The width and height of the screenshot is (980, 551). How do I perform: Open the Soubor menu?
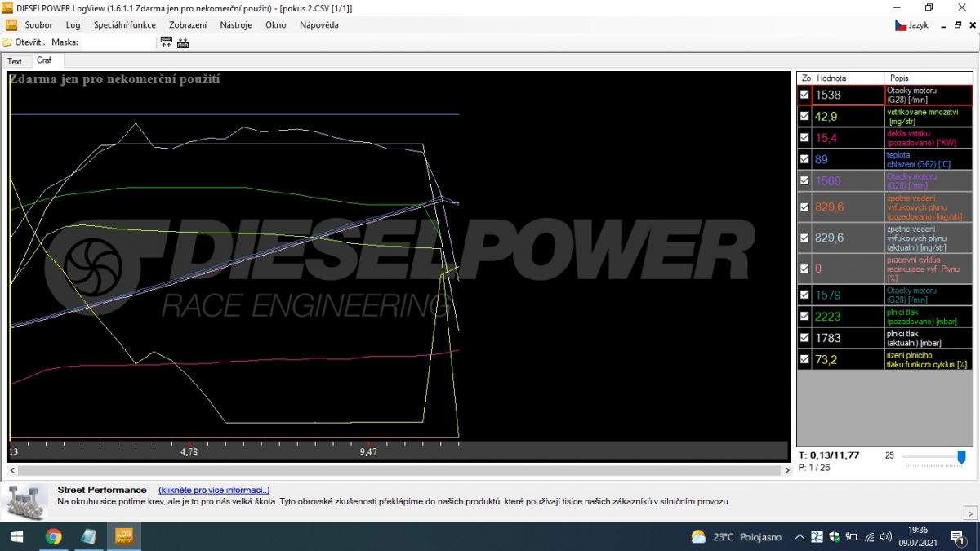point(39,25)
